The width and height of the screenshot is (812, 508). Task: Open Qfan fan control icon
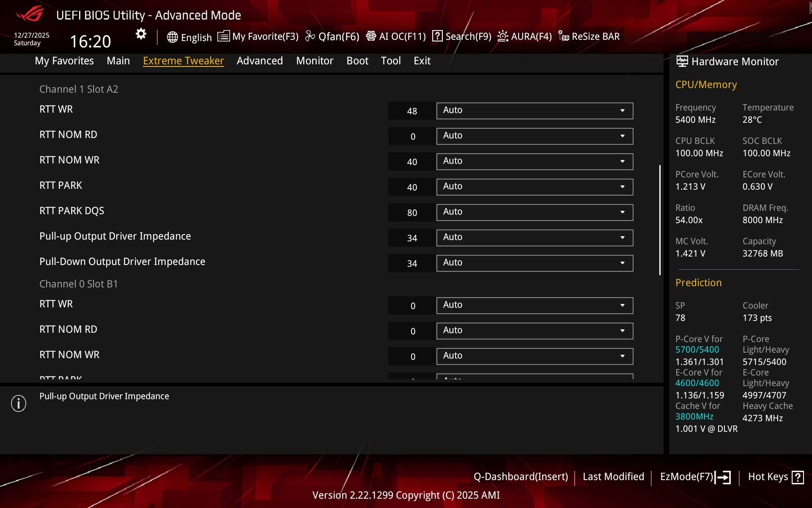click(310, 36)
